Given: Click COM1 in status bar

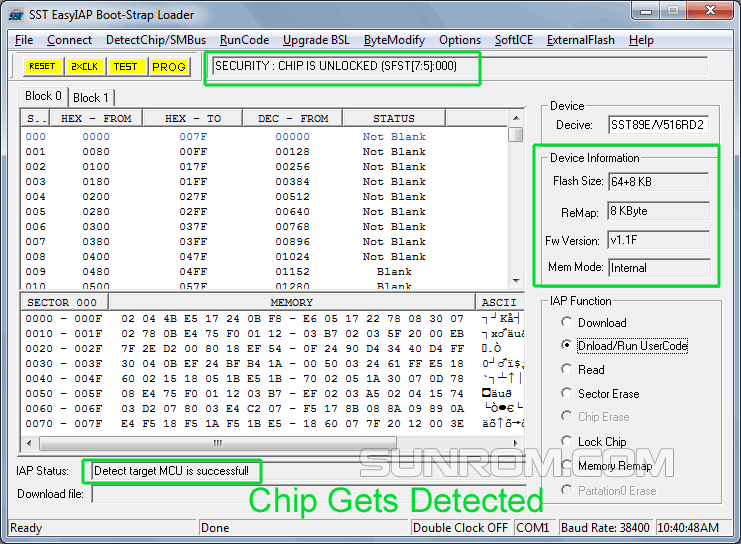Looking at the screenshot, I should (x=533, y=527).
